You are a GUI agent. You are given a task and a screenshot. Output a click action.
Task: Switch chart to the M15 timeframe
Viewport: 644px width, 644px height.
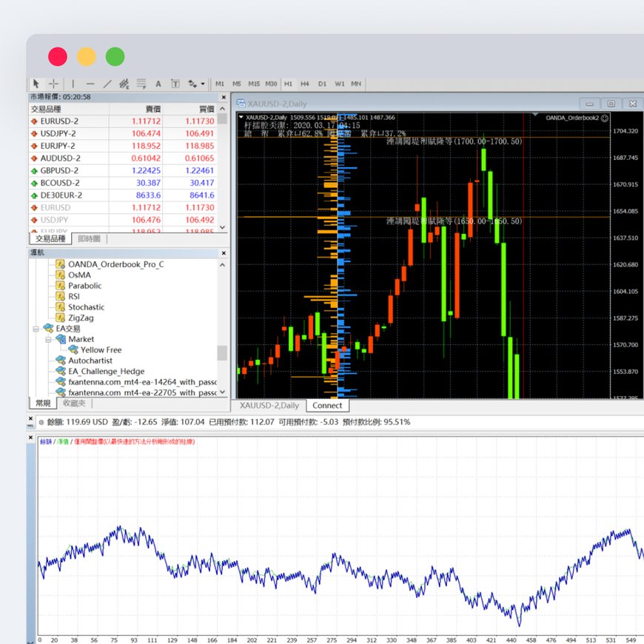point(254,84)
